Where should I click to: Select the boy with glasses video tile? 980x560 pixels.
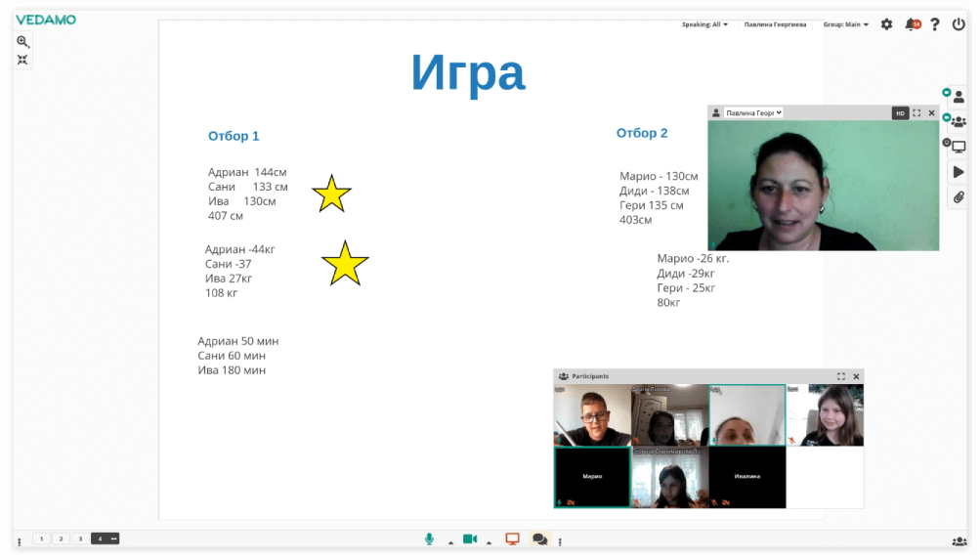click(x=592, y=415)
